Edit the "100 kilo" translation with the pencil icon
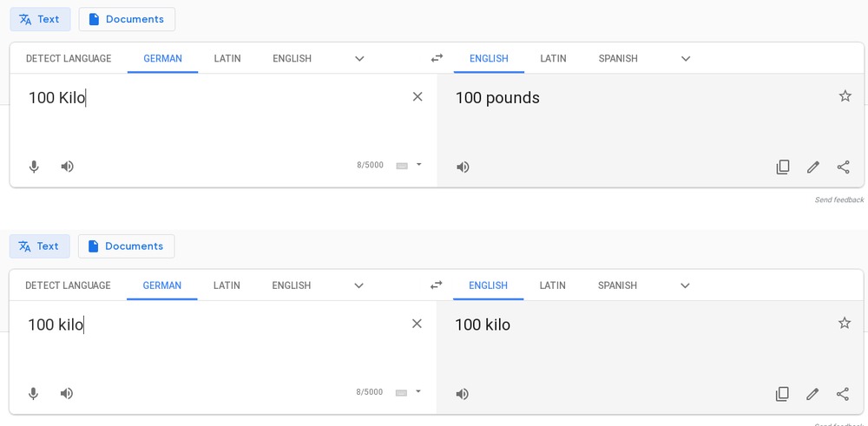 click(x=812, y=394)
